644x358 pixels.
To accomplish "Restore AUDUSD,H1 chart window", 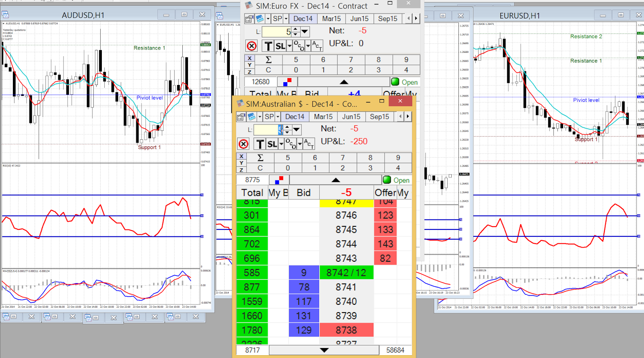I will pyautogui.click(x=184, y=15).
